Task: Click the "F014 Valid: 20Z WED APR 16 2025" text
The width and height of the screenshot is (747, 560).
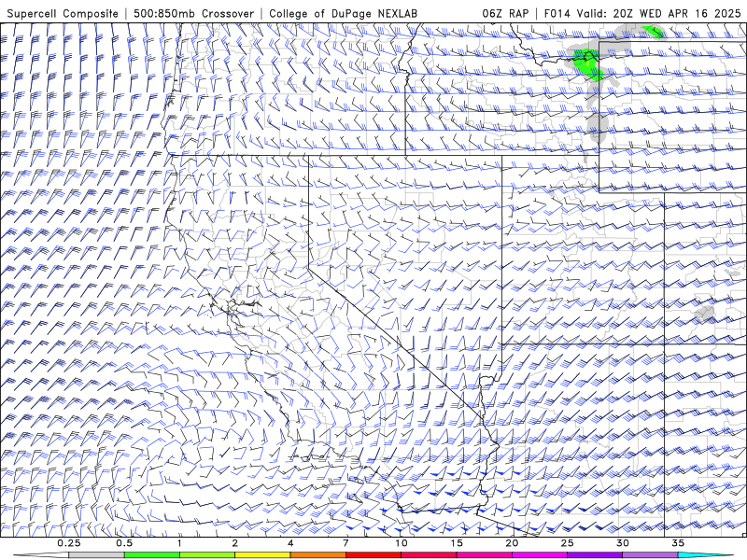Action: coord(642,13)
